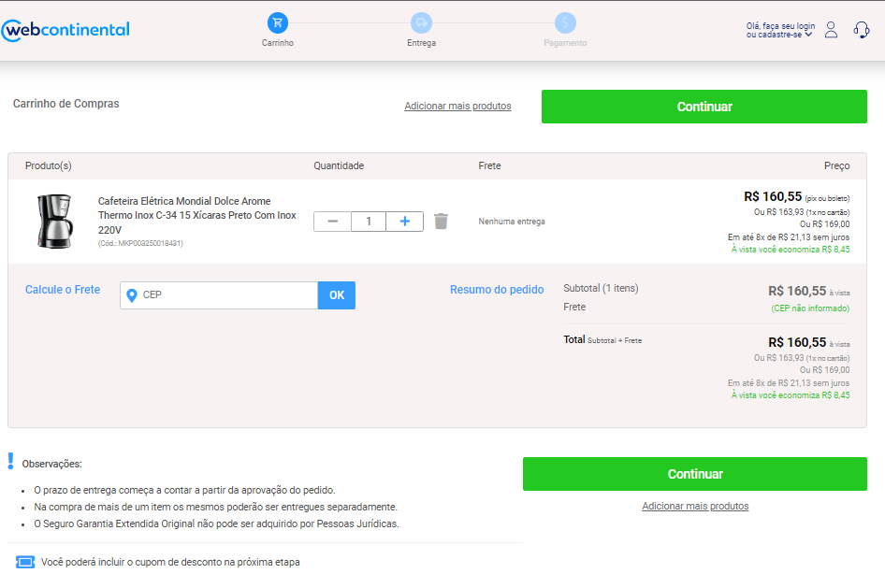Image resolution: width=885 pixels, height=588 pixels.
Task: Click the CEP não informado text
Action: (x=810, y=308)
